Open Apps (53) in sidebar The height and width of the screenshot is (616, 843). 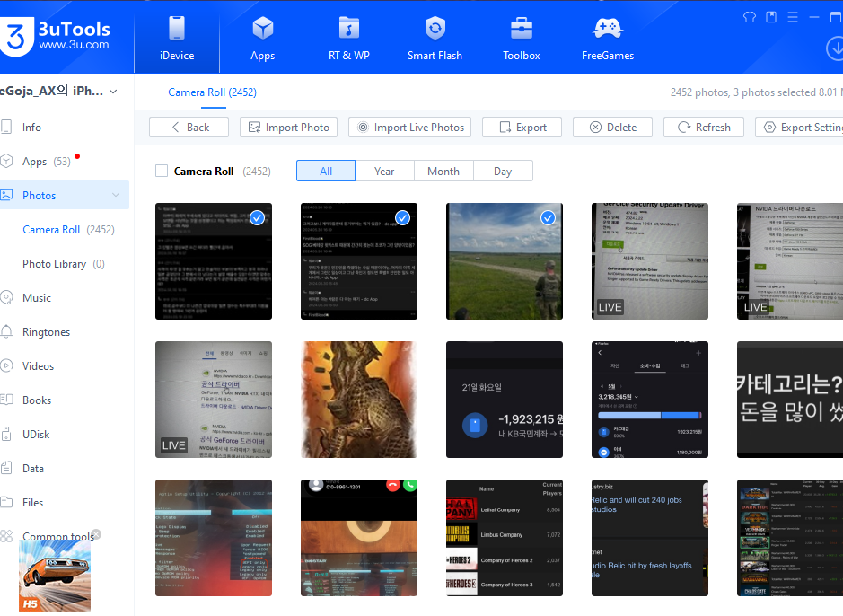(x=47, y=162)
